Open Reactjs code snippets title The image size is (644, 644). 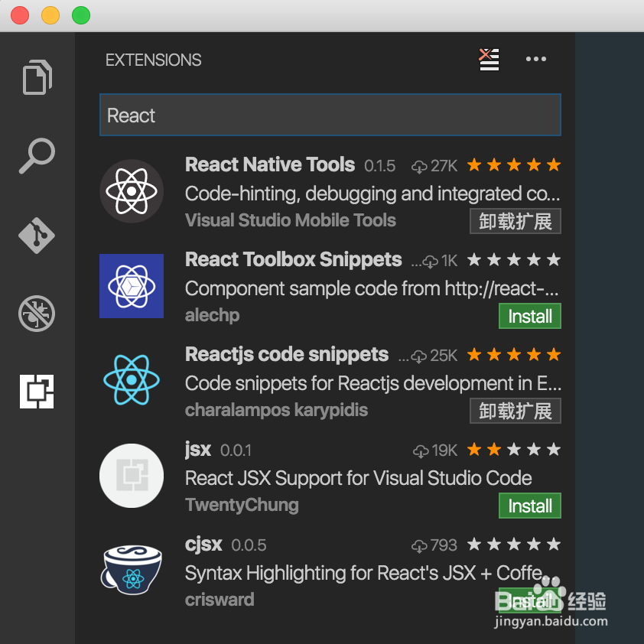point(287,354)
